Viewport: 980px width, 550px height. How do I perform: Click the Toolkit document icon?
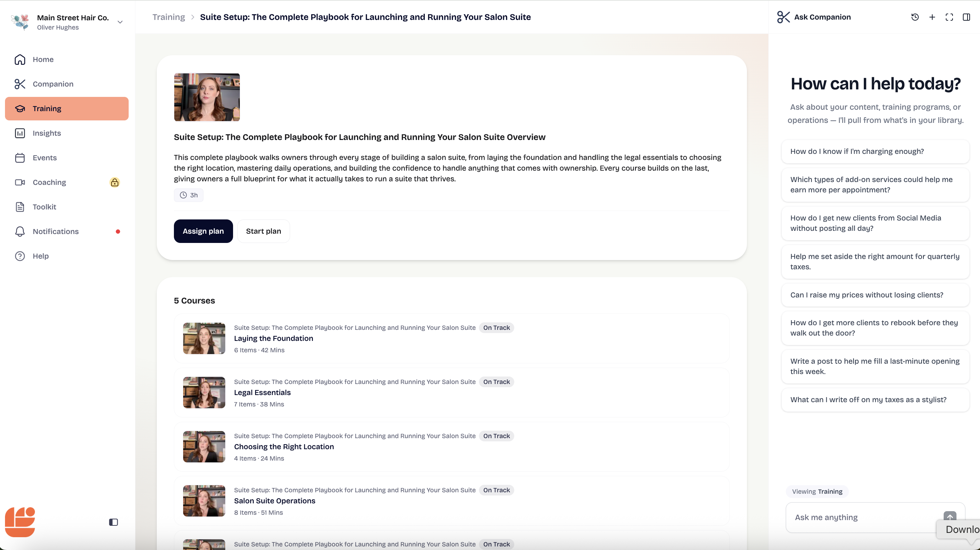click(x=20, y=207)
